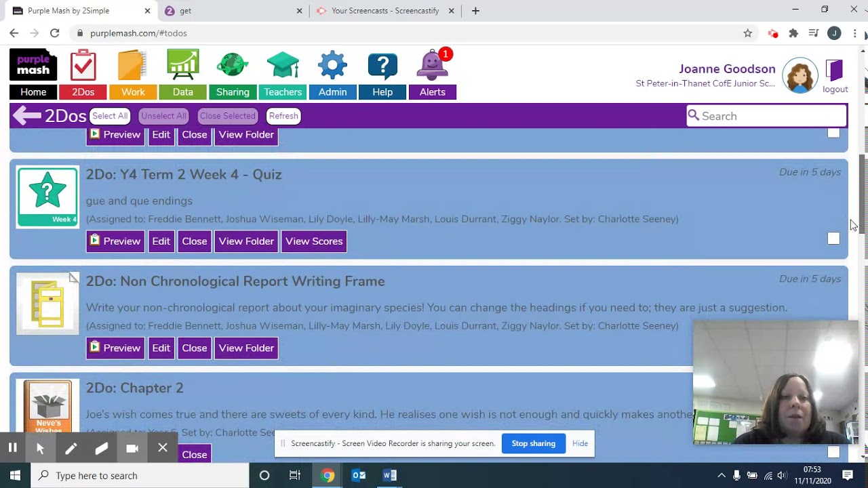The width and height of the screenshot is (868, 488).
Task: Preview the Non Chronological Report Writing Frame
Action: [115, 348]
